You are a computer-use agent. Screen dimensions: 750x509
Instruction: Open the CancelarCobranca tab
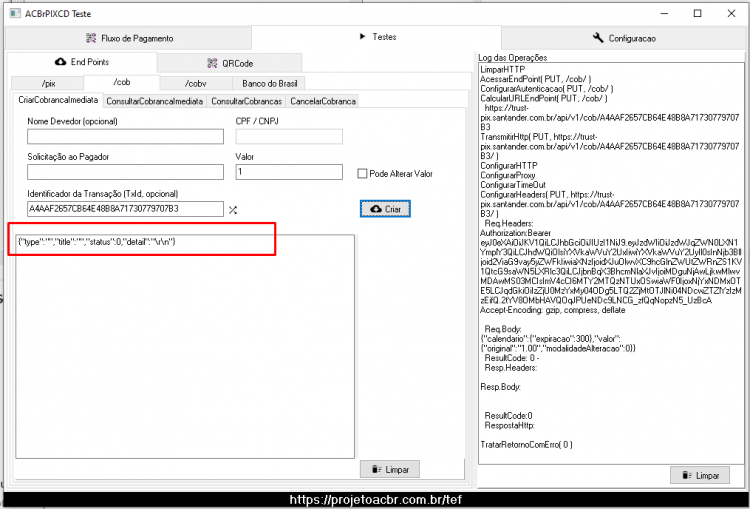(323, 101)
